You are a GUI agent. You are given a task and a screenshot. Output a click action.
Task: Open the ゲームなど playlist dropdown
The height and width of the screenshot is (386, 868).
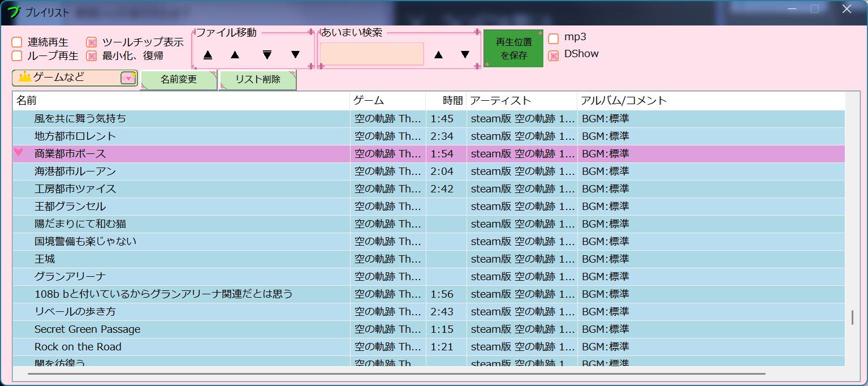tap(129, 76)
